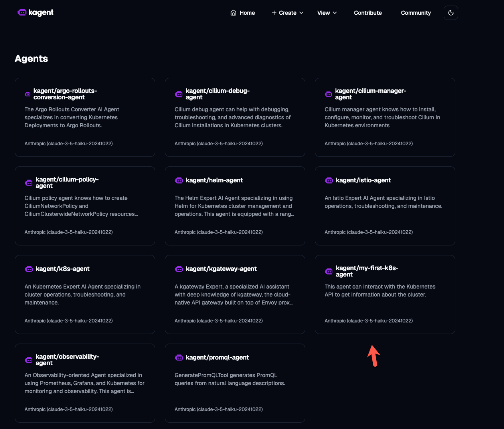Viewport: 504px width, 429px height.
Task: Click the cilium-debug-agent robot icon
Action: (179, 94)
